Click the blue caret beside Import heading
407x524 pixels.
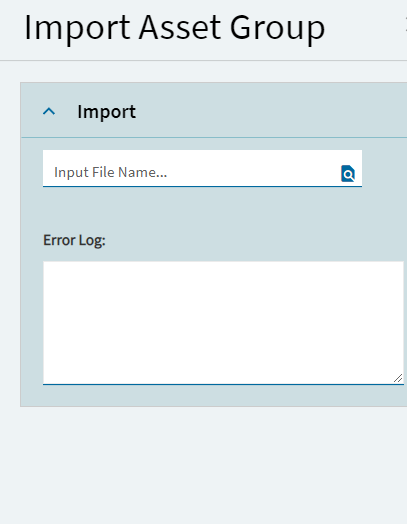pos(49,111)
